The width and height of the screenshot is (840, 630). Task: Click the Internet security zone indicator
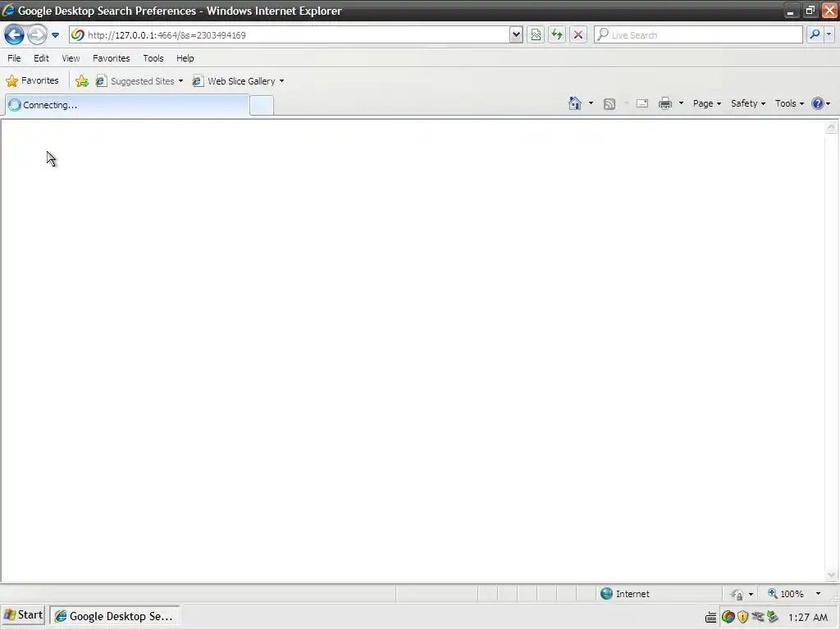click(x=624, y=594)
